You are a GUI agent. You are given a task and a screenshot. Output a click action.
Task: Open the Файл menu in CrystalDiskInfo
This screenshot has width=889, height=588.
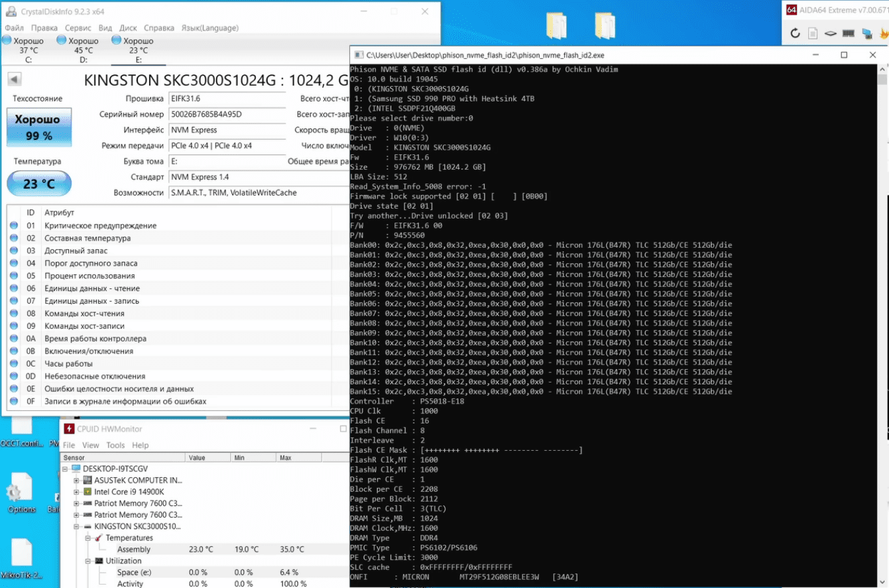pos(14,28)
